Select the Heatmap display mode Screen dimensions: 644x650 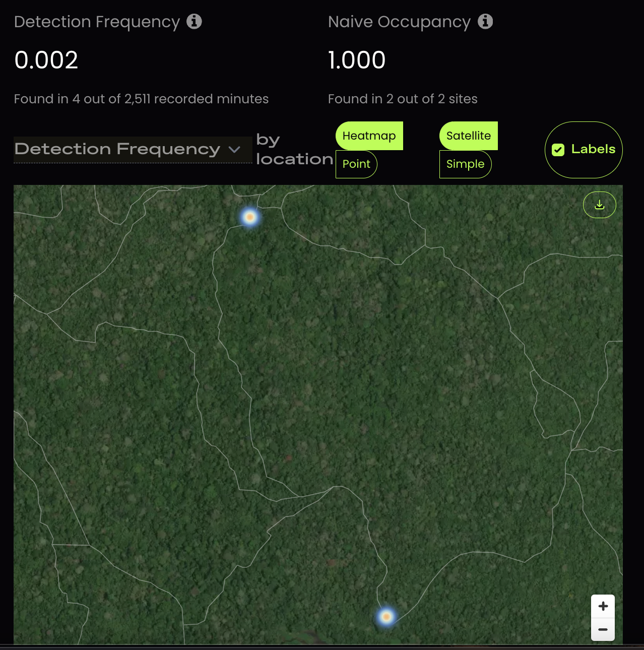[x=369, y=136]
